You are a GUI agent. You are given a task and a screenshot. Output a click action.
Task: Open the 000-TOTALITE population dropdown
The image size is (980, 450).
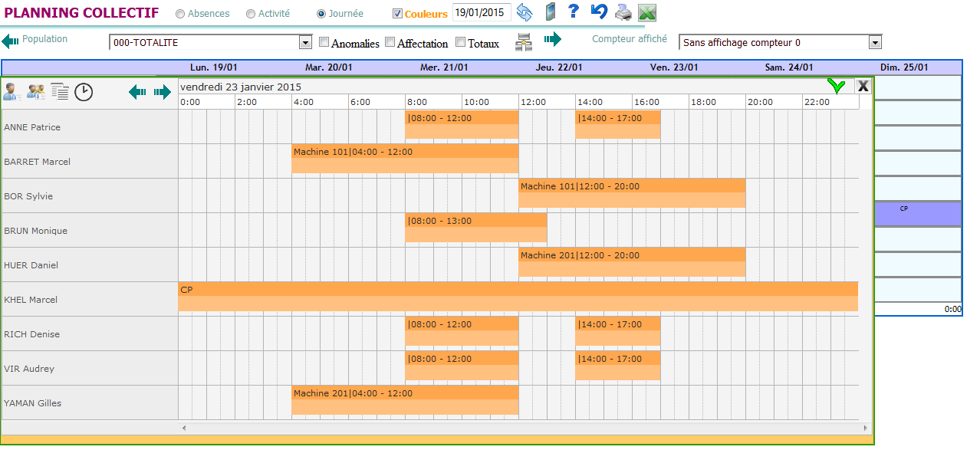click(305, 43)
